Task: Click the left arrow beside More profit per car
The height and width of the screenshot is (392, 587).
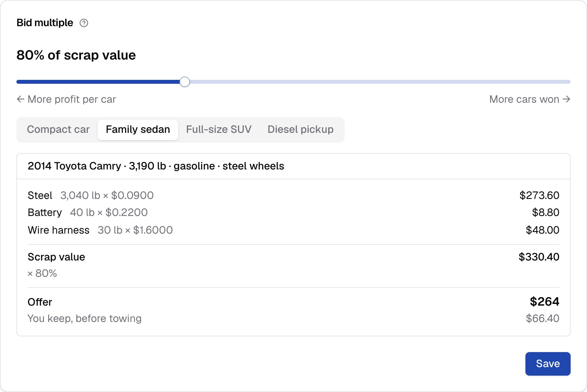Action: coord(21,99)
